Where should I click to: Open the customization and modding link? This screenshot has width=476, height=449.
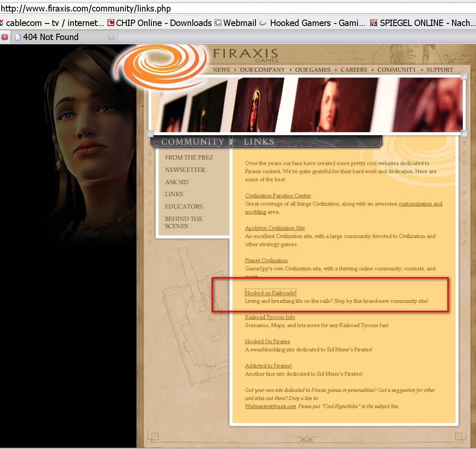coord(421,204)
